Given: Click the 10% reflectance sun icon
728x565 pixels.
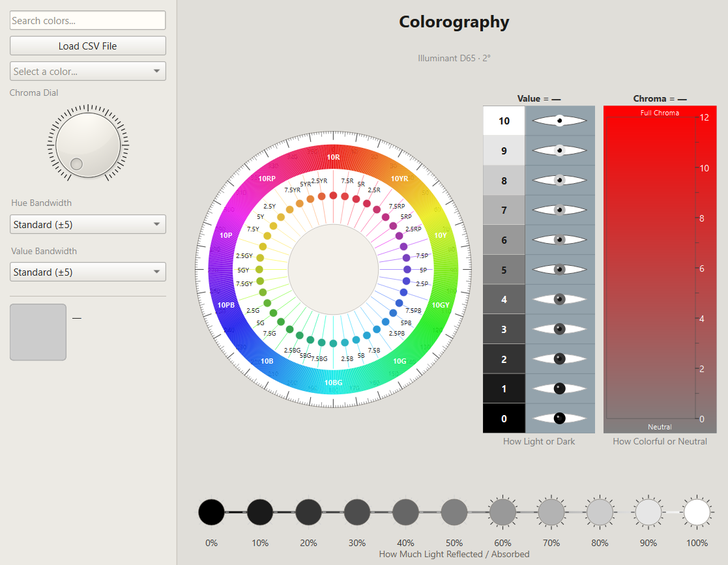Looking at the screenshot, I should (x=260, y=512).
